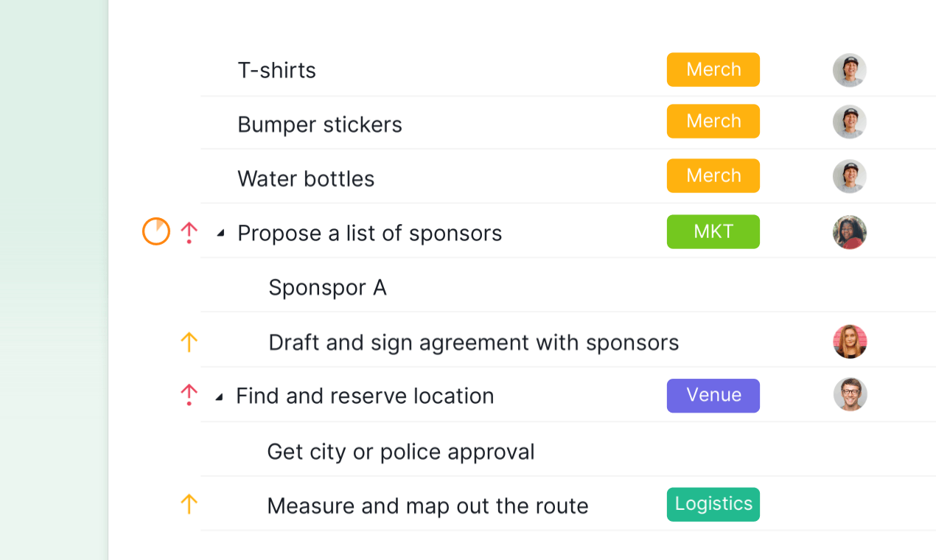Viewport: 936px width, 560px height.
Task: Open assignee avatar for Bumper stickers task
Action: click(850, 122)
